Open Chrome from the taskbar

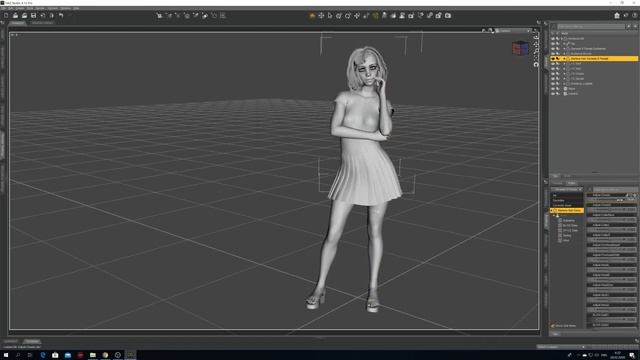pos(105,355)
